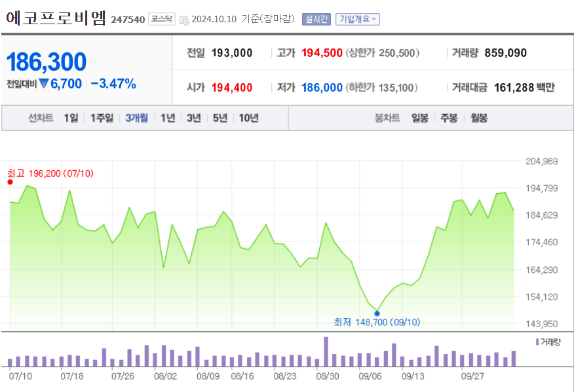Click the x-axis date 07/26
Screen dimensions: 574x392
(x=123, y=376)
